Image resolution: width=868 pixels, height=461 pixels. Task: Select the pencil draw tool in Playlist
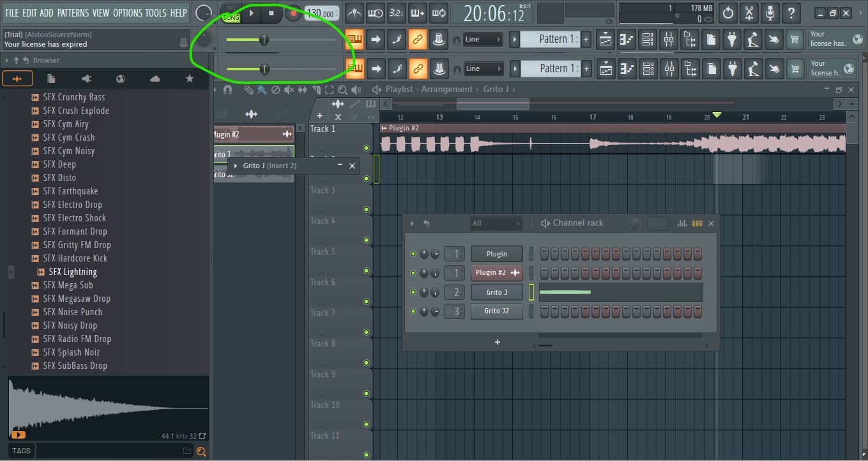[248, 90]
